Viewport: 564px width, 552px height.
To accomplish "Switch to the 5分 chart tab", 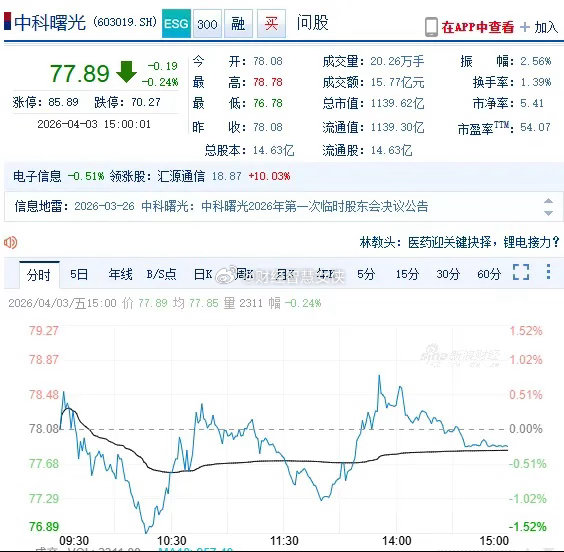I will (x=366, y=274).
